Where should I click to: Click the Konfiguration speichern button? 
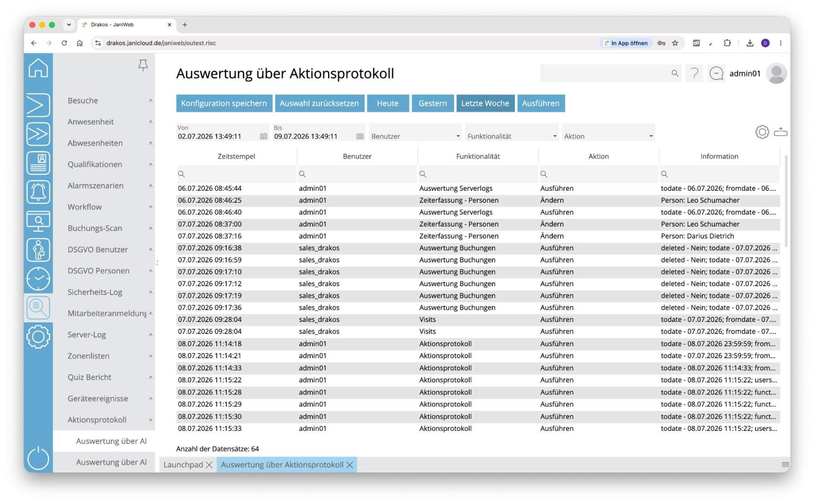[x=224, y=103]
